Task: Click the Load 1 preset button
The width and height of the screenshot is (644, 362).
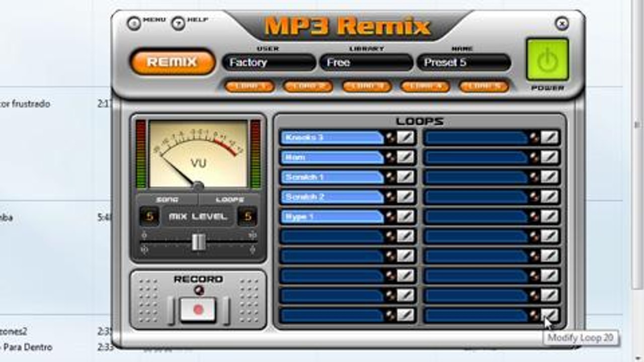Action: click(250, 86)
